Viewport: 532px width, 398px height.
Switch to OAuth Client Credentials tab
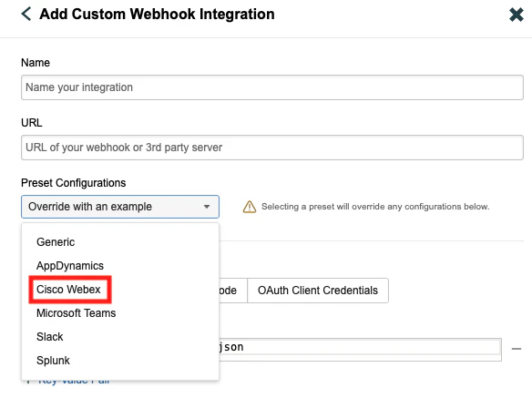[x=318, y=291]
